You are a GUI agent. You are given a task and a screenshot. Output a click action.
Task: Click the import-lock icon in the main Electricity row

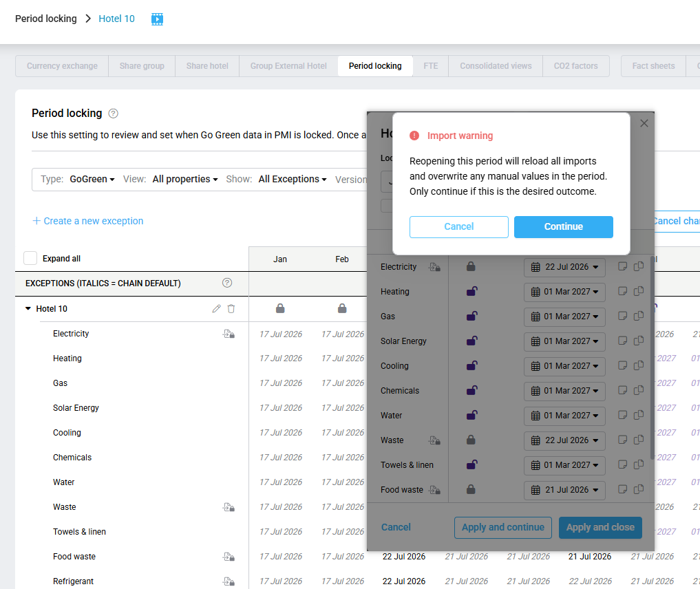click(x=229, y=334)
